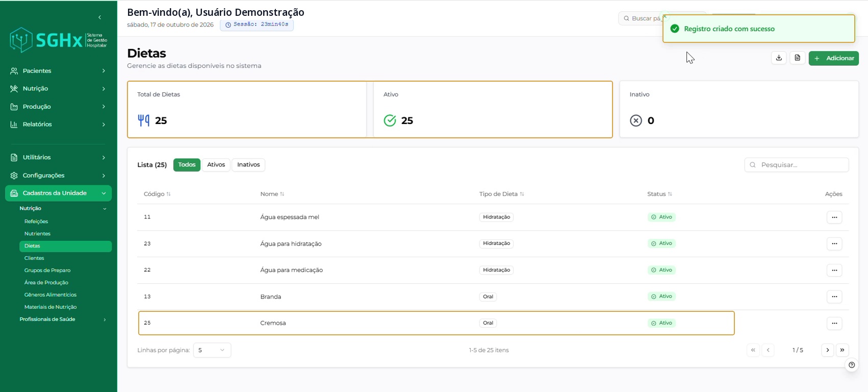Switch to the Inativos filter tab
This screenshot has width=868, height=392.
click(248, 165)
